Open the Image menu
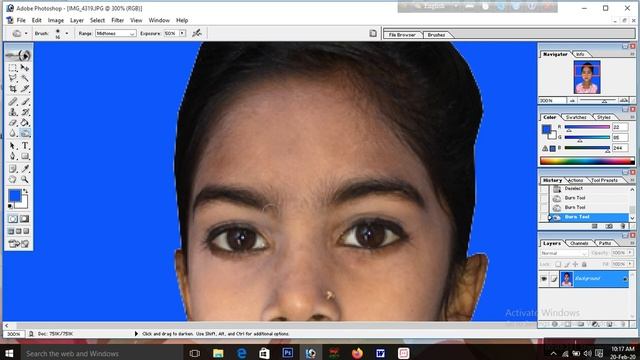This screenshot has height=360, width=640. (56, 20)
